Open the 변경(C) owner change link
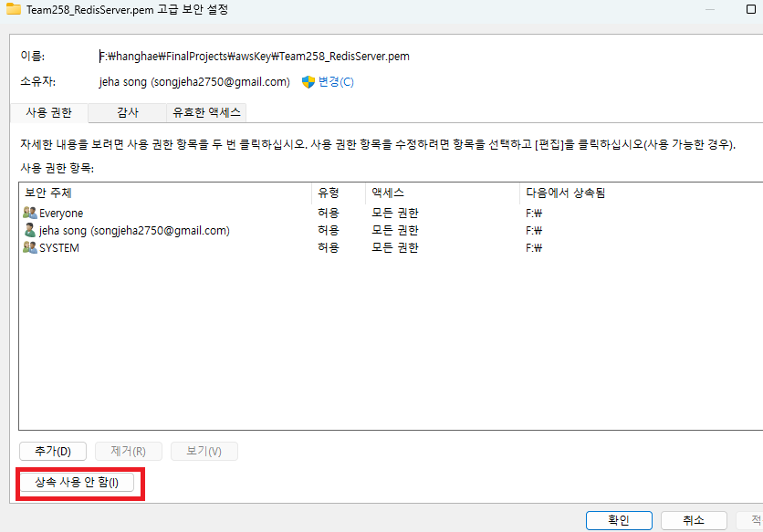The width and height of the screenshot is (763, 532). click(336, 82)
